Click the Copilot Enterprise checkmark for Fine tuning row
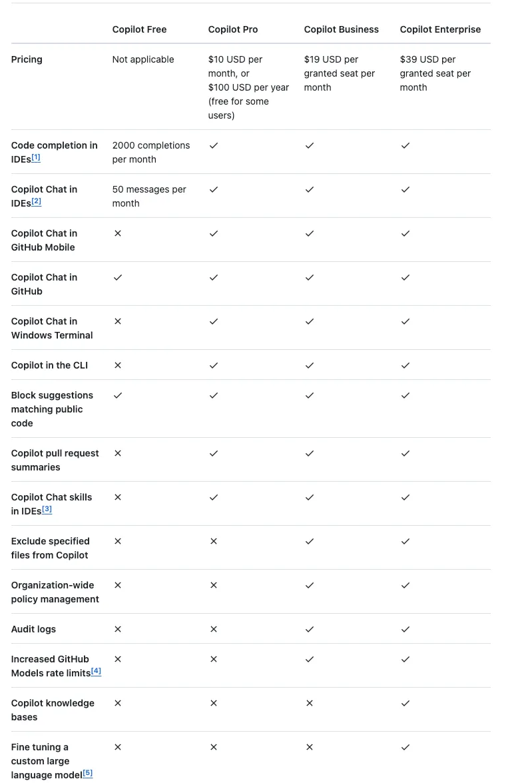Screen dimensions: 532x783 point(405,747)
